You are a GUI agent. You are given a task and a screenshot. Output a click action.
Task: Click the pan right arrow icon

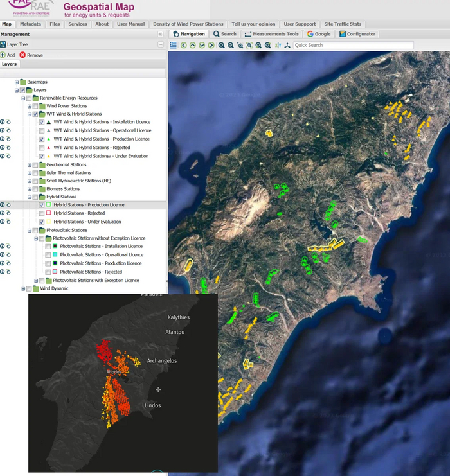[211, 46]
